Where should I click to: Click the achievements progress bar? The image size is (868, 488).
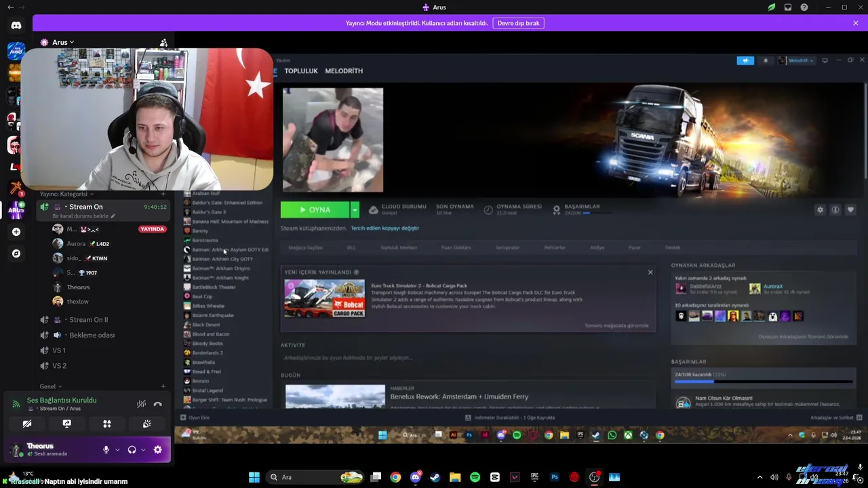763,382
